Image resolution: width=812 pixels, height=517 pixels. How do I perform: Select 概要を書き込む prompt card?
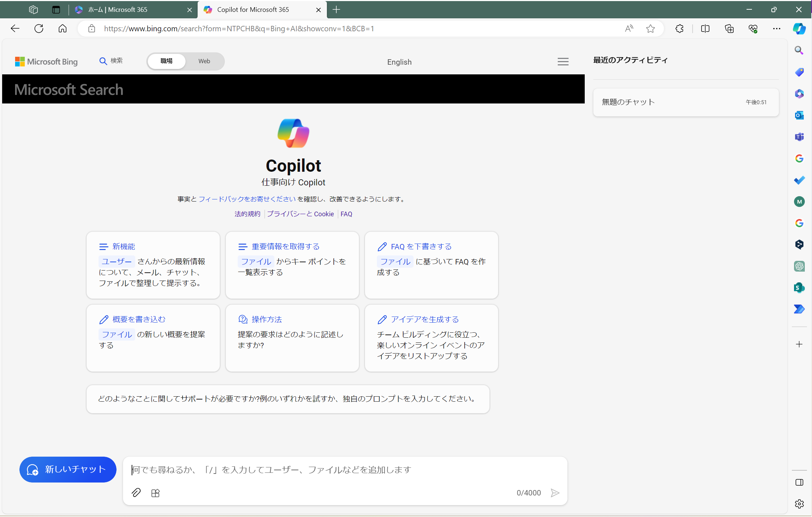click(x=153, y=338)
